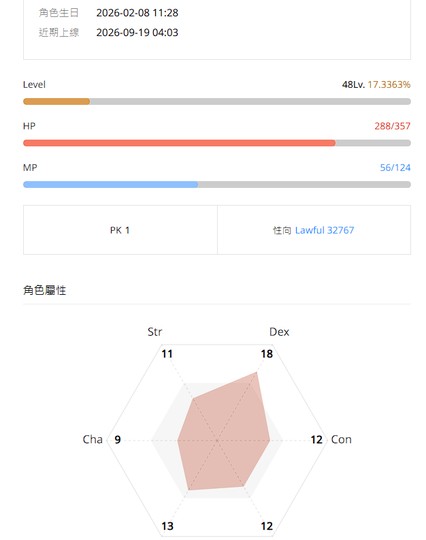
Task: Click the Str label on radar chart
Action: coord(155,332)
